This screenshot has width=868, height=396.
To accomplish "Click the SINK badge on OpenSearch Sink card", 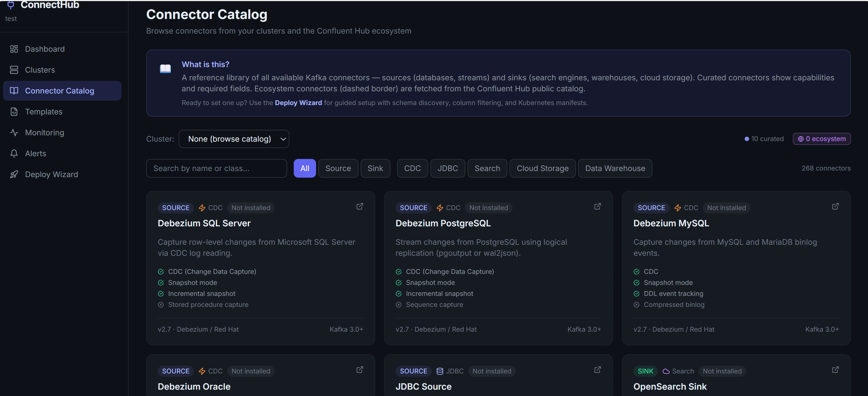I will click(645, 371).
